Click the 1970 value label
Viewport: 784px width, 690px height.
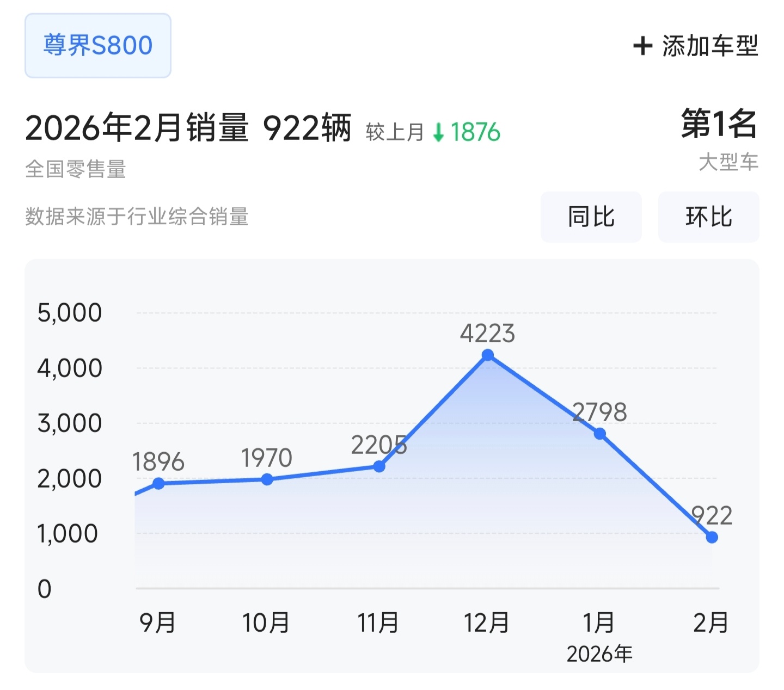(x=267, y=458)
